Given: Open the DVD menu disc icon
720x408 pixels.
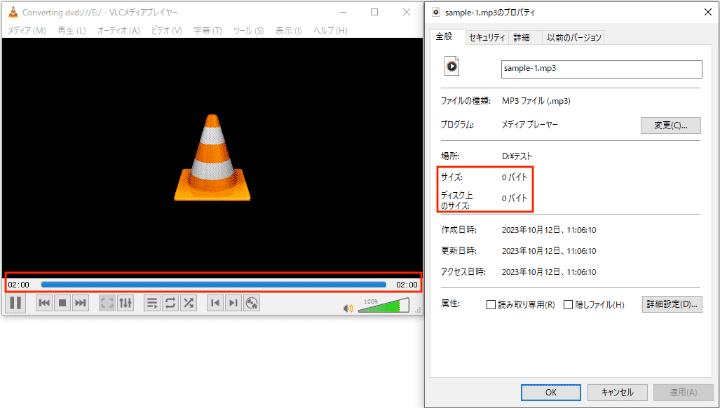Looking at the screenshot, I should (251, 303).
